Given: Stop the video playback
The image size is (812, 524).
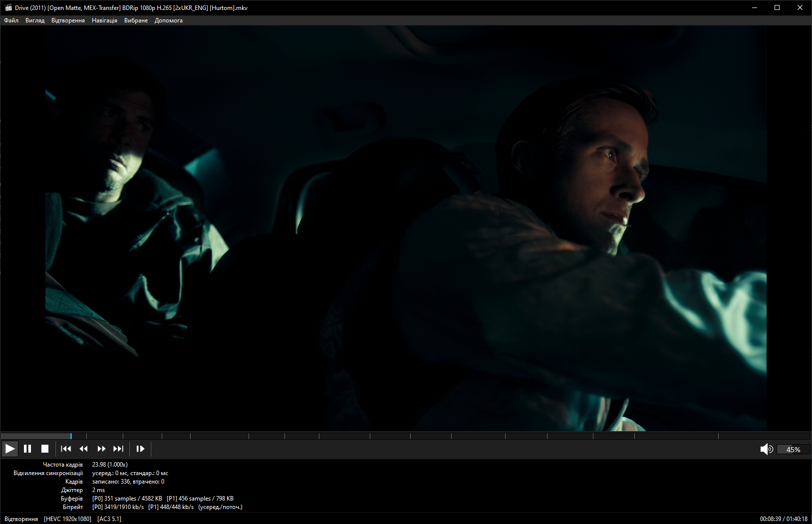Looking at the screenshot, I should 44,449.
